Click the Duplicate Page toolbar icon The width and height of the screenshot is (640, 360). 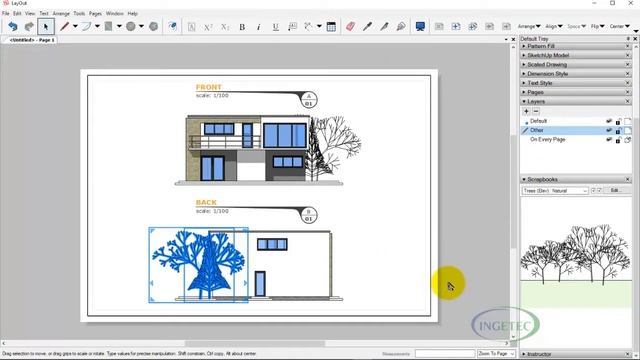tap(473, 27)
